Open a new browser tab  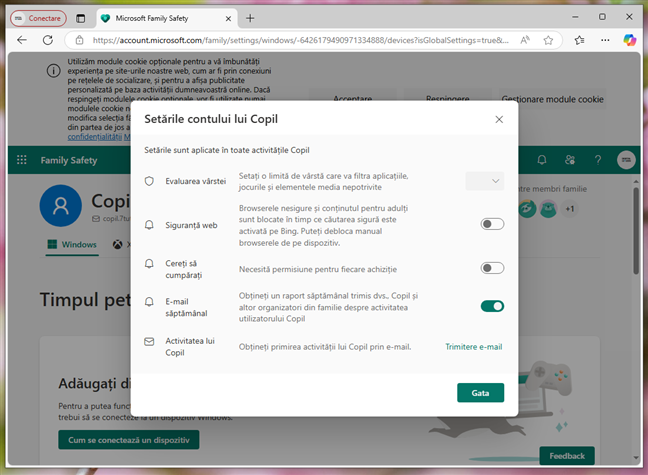coord(250,18)
